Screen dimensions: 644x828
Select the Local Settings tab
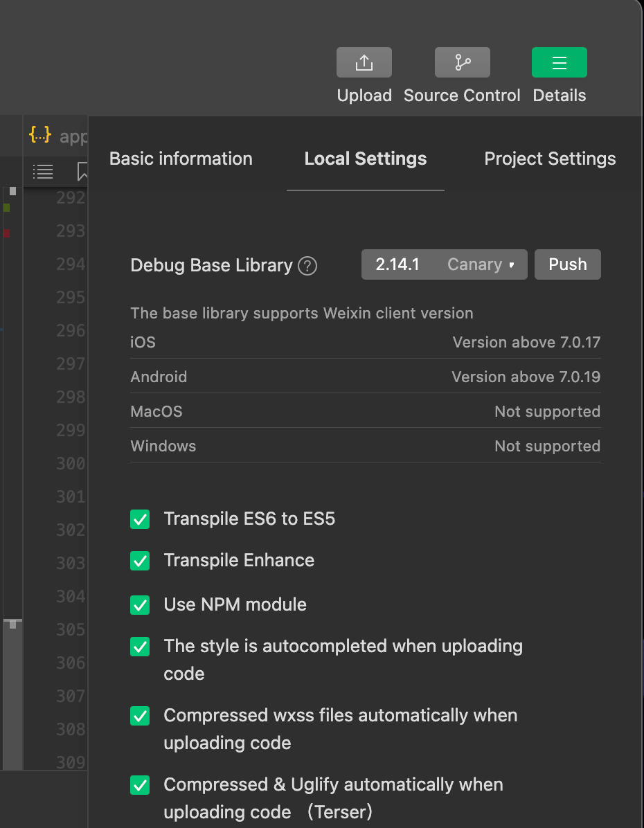click(x=365, y=159)
